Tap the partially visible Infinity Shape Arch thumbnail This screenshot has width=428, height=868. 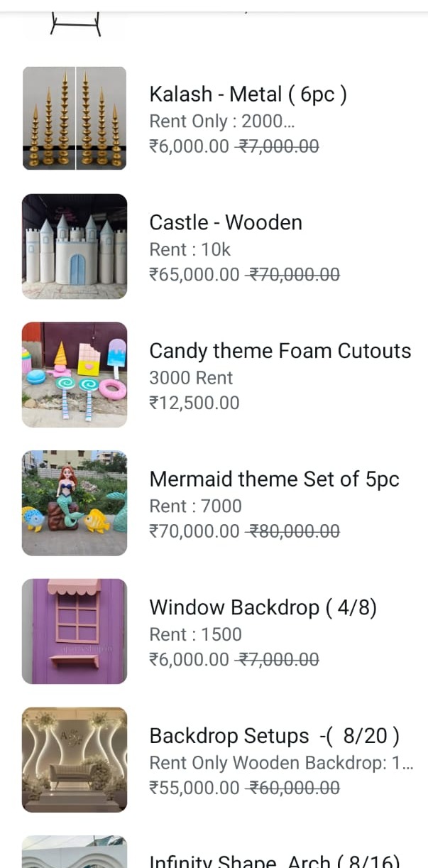[x=75, y=852]
